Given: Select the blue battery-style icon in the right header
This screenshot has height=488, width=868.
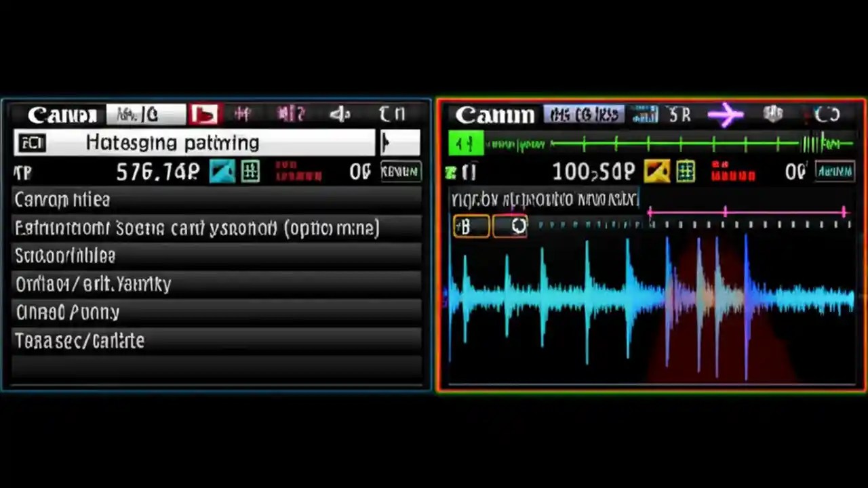Looking at the screenshot, I should tap(643, 115).
